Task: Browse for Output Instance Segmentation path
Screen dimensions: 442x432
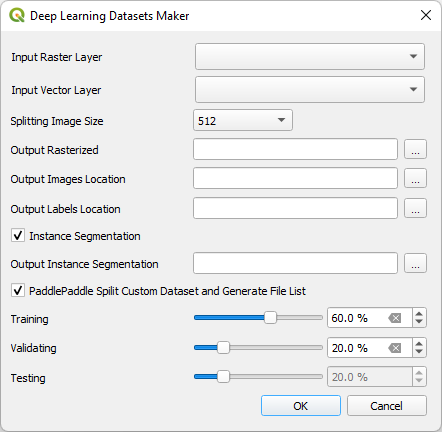Action: [415, 263]
